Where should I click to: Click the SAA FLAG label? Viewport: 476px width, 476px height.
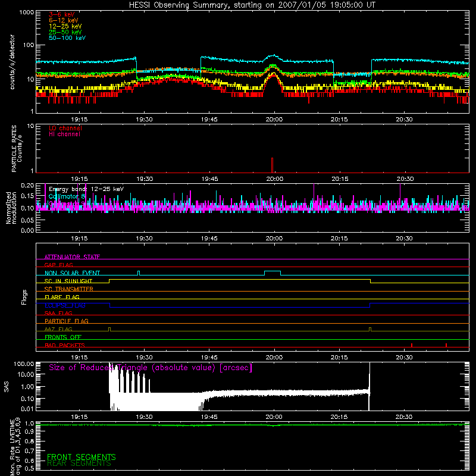click(x=58, y=313)
